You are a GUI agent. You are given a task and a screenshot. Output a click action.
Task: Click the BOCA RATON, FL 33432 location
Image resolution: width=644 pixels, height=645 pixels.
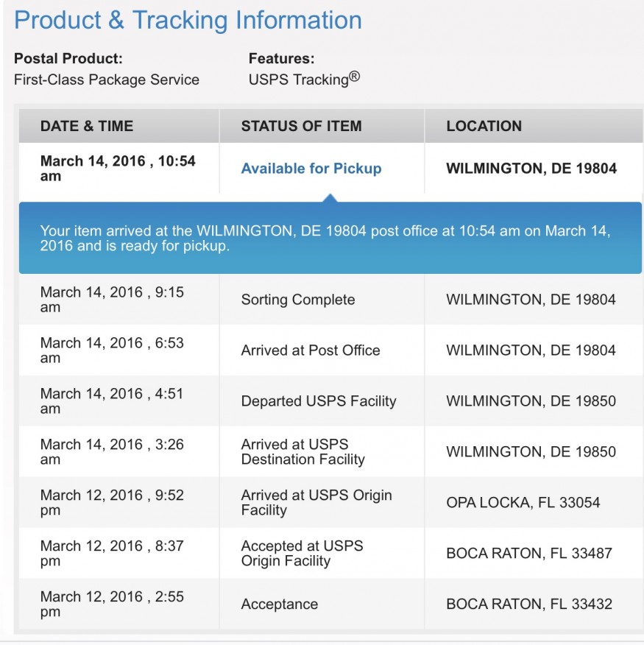point(529,604)
